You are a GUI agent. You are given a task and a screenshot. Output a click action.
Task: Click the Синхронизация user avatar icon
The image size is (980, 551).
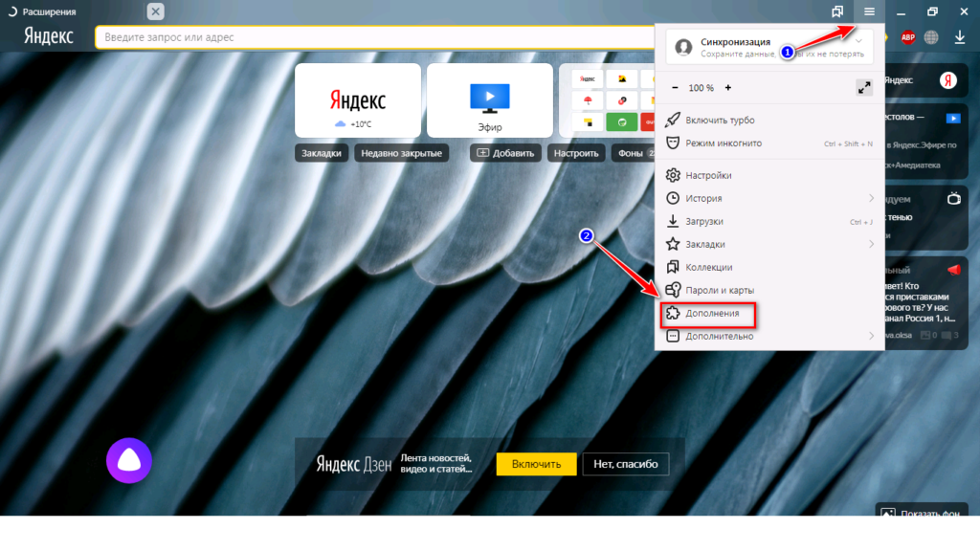(x=683, y=47)
